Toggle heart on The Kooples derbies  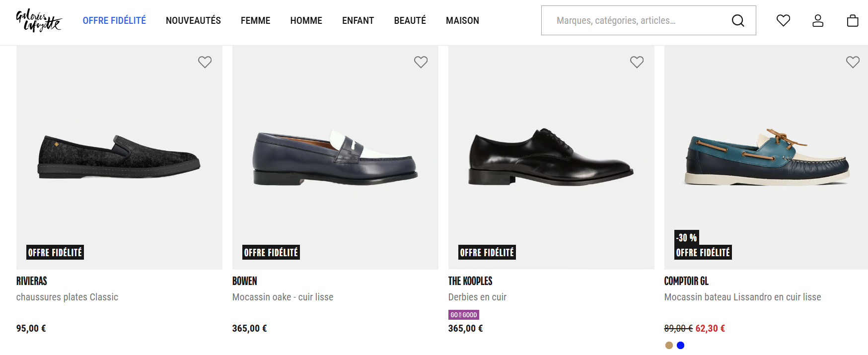coord(637,62)
